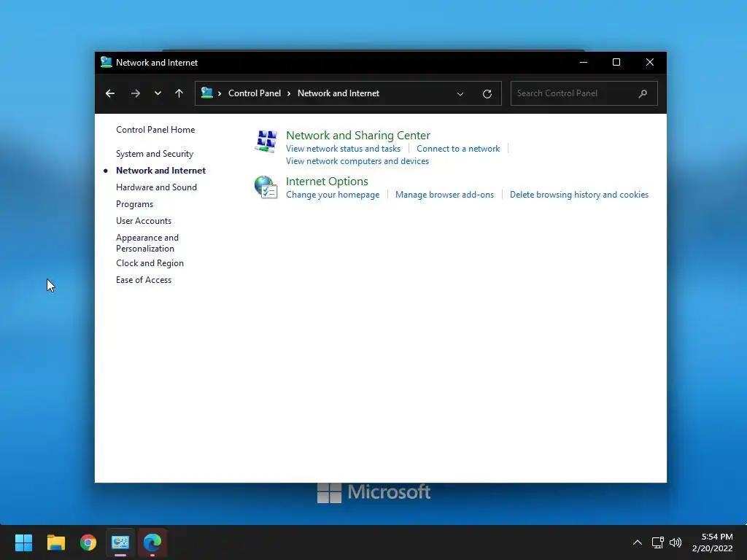Open Control Panel Home
The image size is (747, 560).
click(155, 130)
